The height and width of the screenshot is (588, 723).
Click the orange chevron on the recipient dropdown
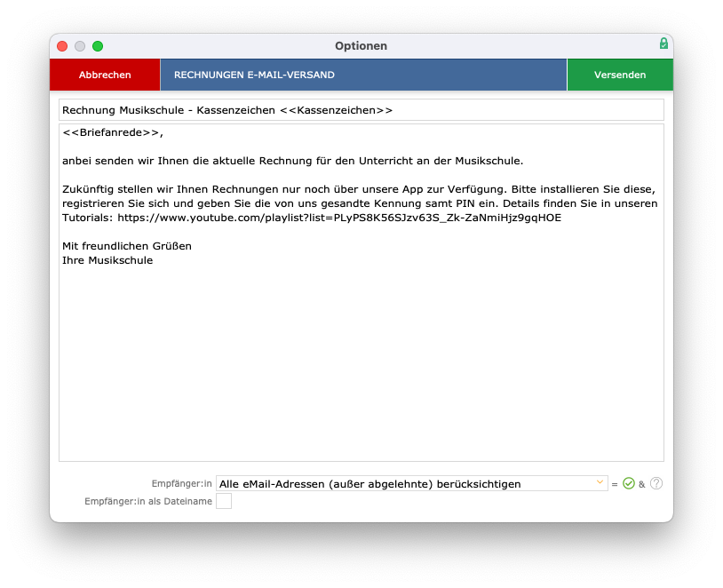(600, 482)
